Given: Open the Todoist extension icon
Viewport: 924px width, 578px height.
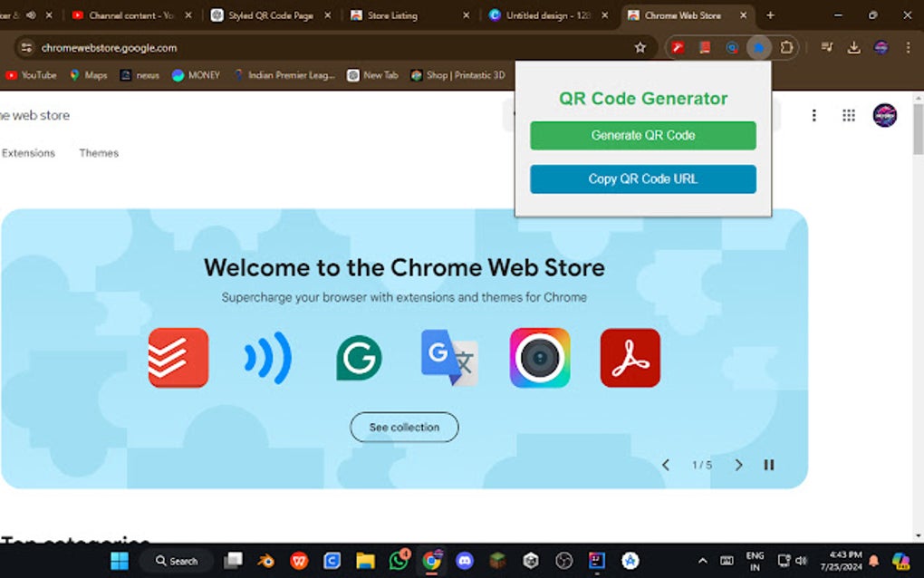Looking at the screenshot, I should tap(178, 358).
